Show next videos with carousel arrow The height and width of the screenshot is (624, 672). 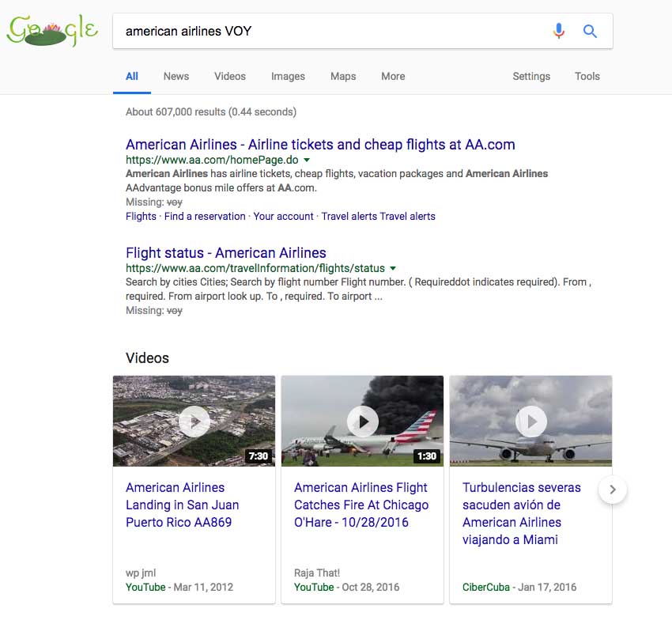tap(613, 490)
